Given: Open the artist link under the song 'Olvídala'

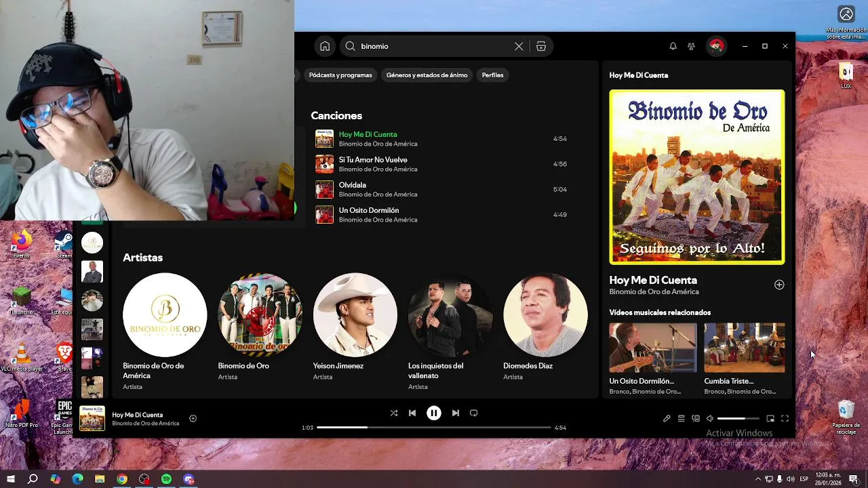Looking at the screenshot, I should click(x=378, y=195).
